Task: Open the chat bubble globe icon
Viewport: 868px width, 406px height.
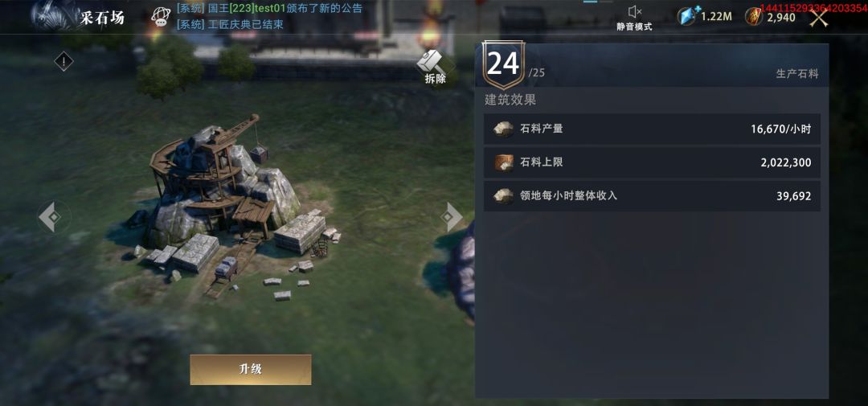Action: tap(161, 17)
